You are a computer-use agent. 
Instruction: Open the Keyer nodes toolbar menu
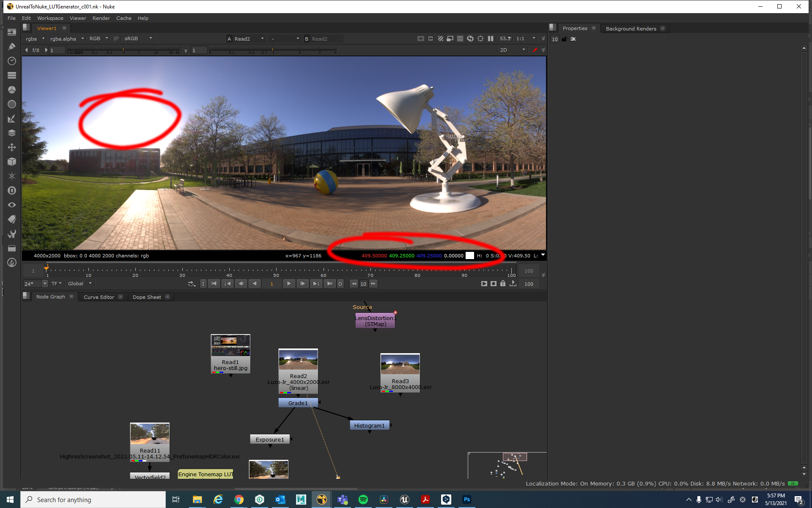(x=12, y=119)
